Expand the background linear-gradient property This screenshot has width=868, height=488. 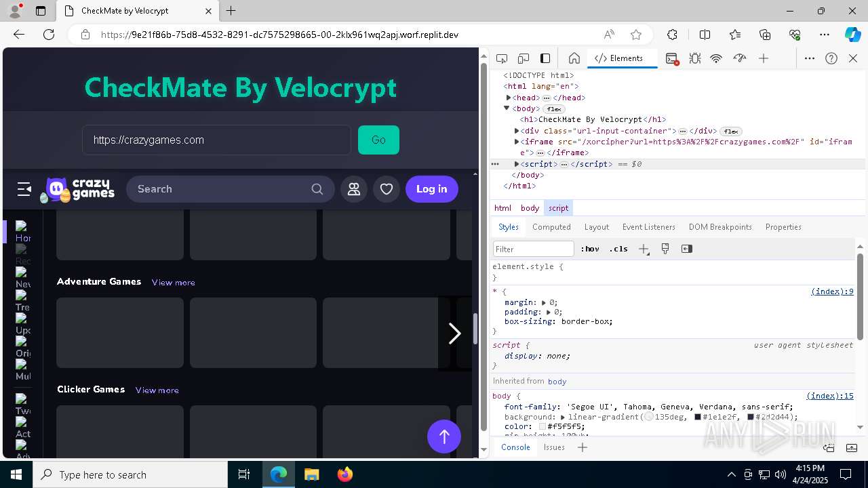(563, 417)
